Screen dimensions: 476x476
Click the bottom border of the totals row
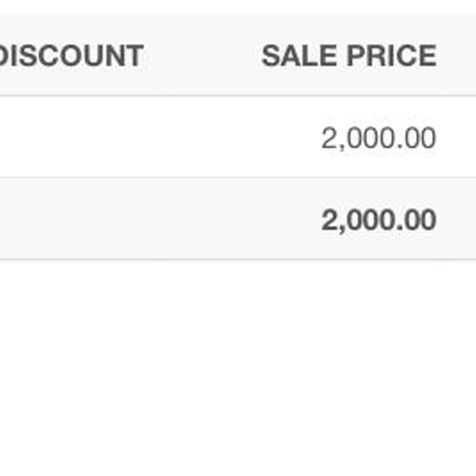pos(238,260)
